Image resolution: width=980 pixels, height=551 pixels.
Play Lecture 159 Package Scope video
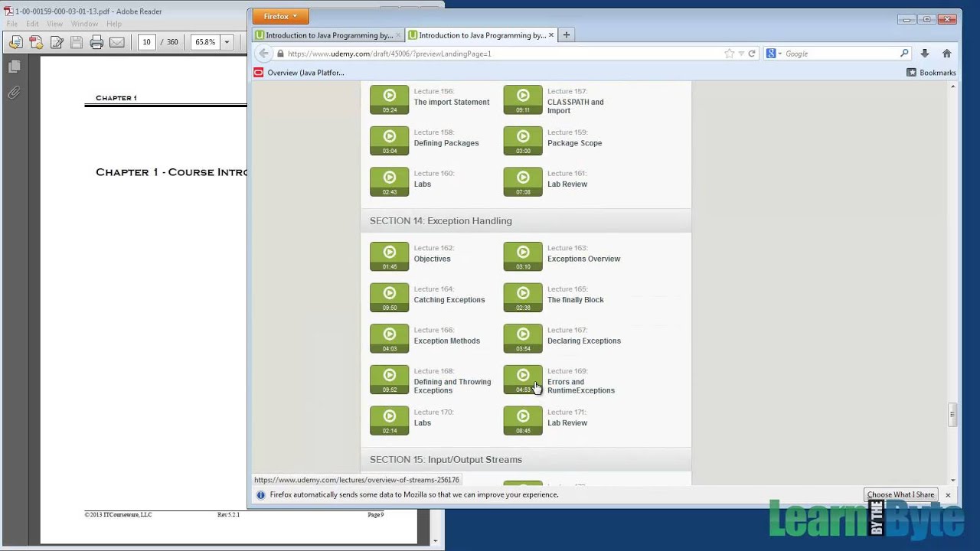click(x=523, y=141)
